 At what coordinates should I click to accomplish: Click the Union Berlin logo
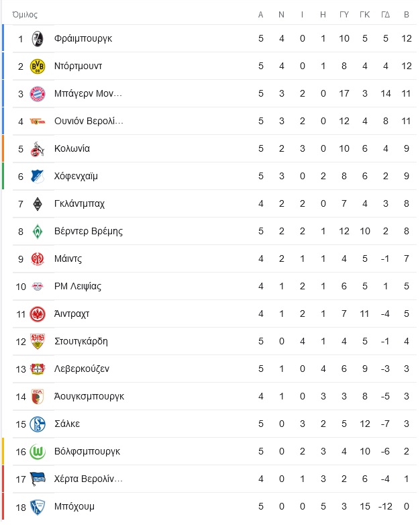click(x=38, y=122)
